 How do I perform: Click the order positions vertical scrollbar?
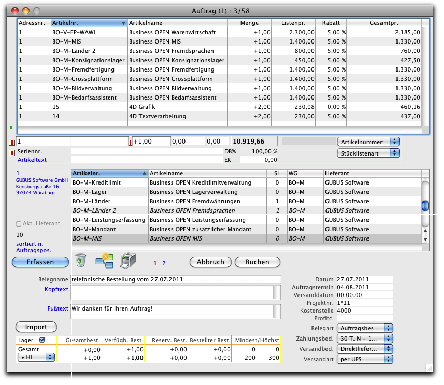(x=426, y=76)
